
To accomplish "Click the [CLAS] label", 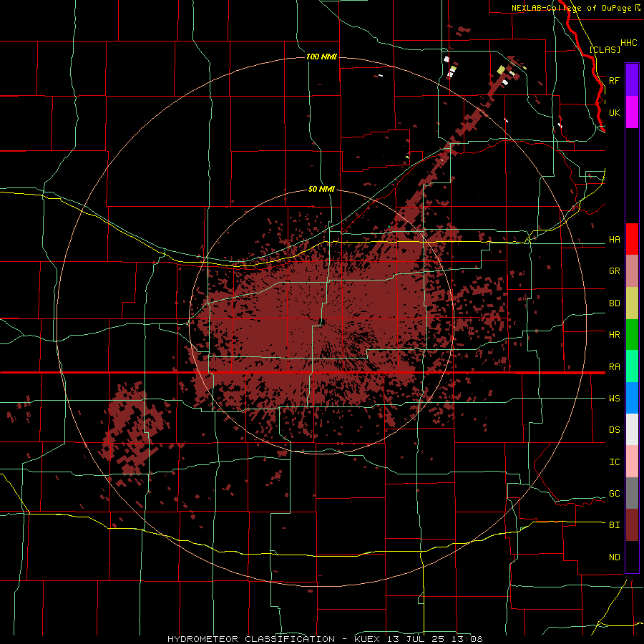I will tap(605, 49).
